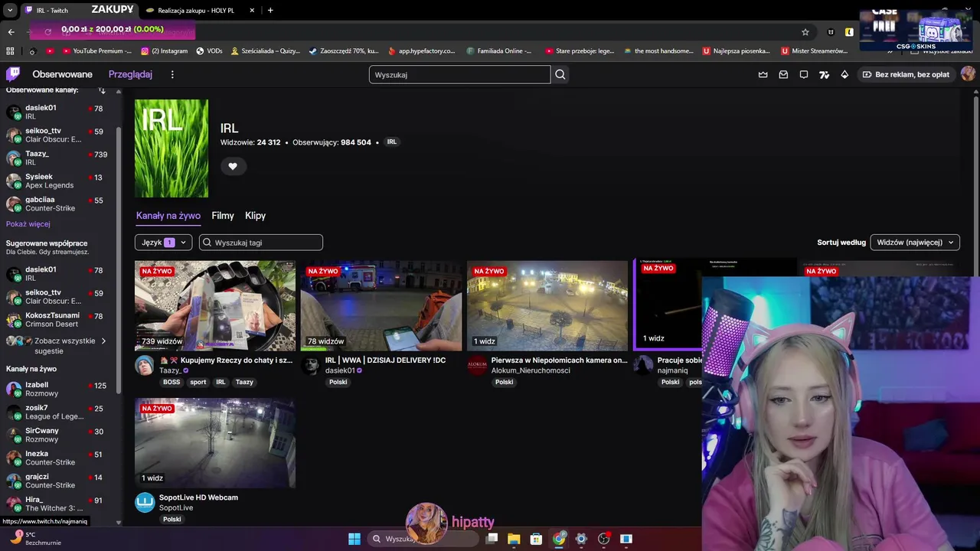Click the search magnifier button

[x=560, y=74]
